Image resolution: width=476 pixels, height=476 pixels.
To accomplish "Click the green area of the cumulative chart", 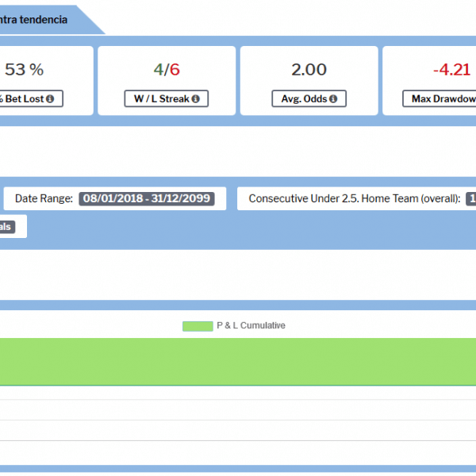I will click(x=238, y=361).
